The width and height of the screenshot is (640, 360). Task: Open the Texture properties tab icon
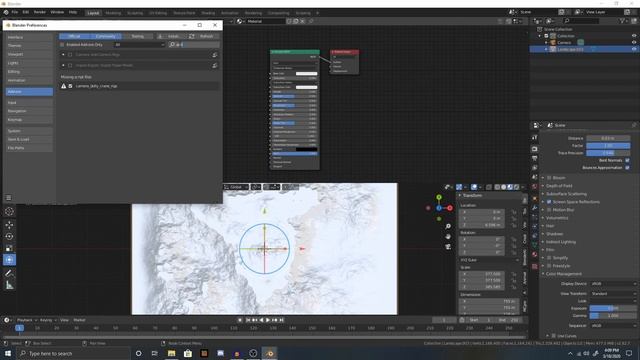pos(534,266)
